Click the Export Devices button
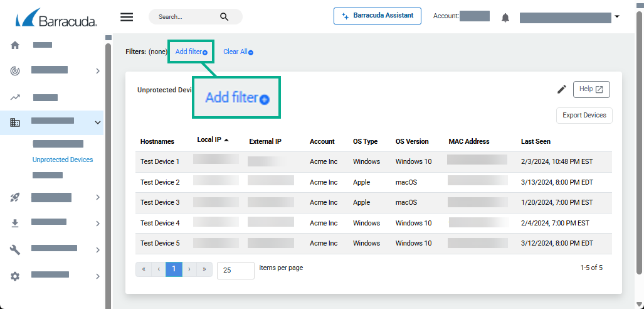This screenshot has height=309, width=644. click(x=584, y=116)
